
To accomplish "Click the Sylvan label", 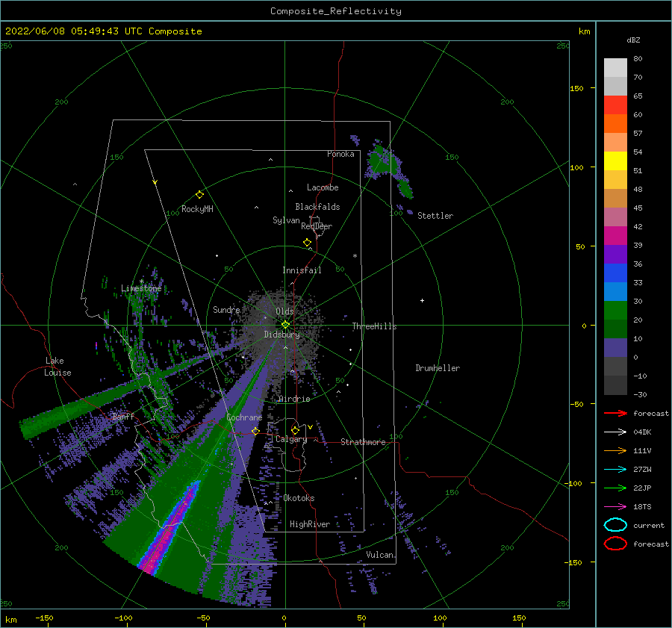I will [x=286, y=220].
